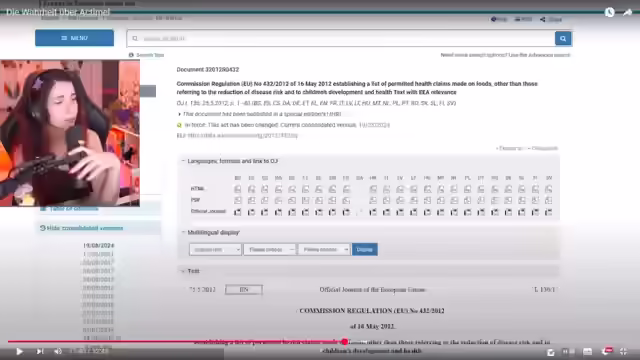Download the FI PDF version
The height and width of the screenshot is (360, 640).
535,200
